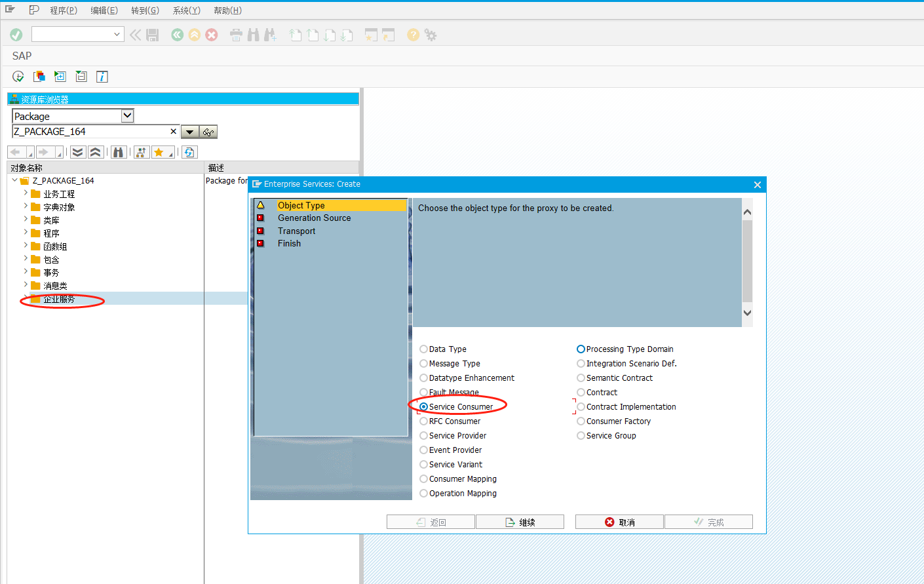The width and height of the screenshot is (924, 584).
Task: Click the 返回 (Back) button in dialog
Action: pyautogui.click(x=431, y=522)
